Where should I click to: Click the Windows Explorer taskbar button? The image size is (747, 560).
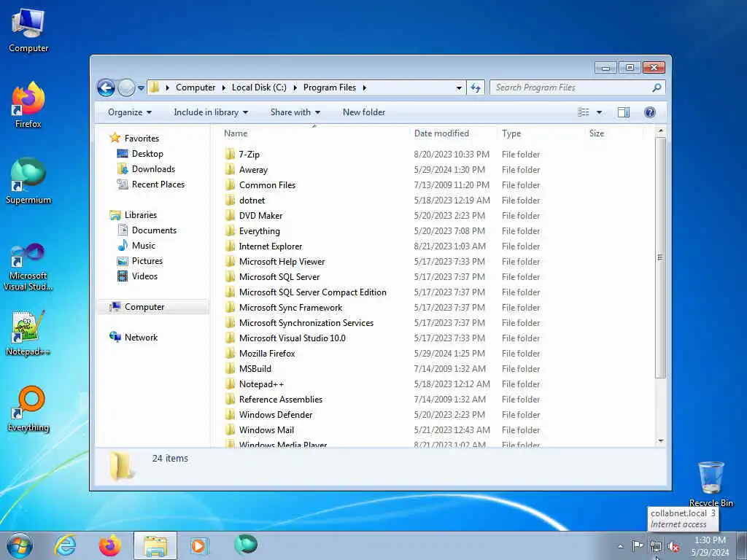155,545
